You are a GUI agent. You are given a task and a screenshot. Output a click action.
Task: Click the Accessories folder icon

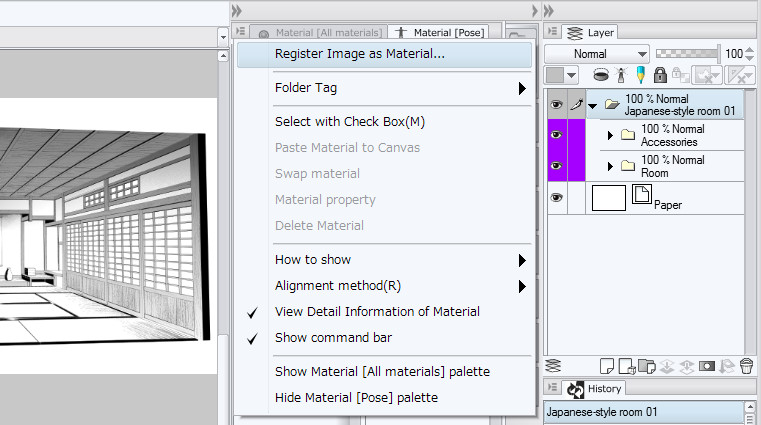click(628, 134)
